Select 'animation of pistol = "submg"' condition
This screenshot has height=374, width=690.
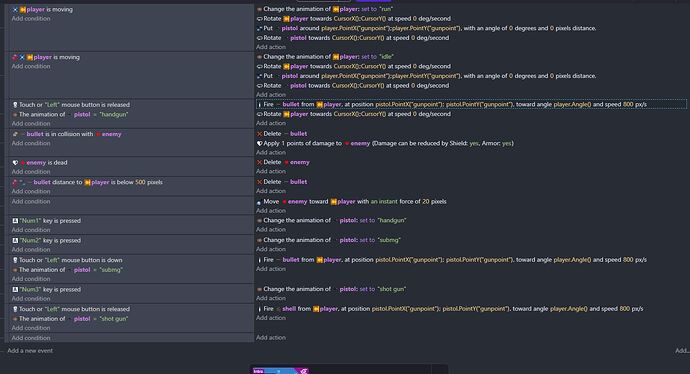tap(68, 270)
